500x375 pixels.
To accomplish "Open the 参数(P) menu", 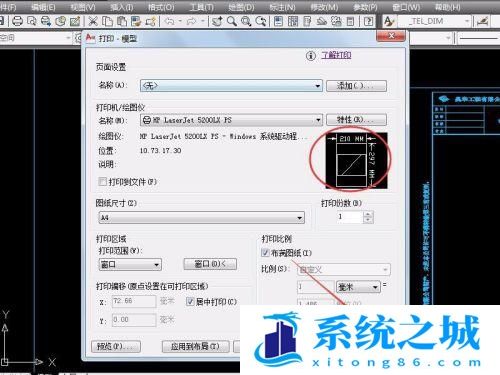I will click(365, 6).
